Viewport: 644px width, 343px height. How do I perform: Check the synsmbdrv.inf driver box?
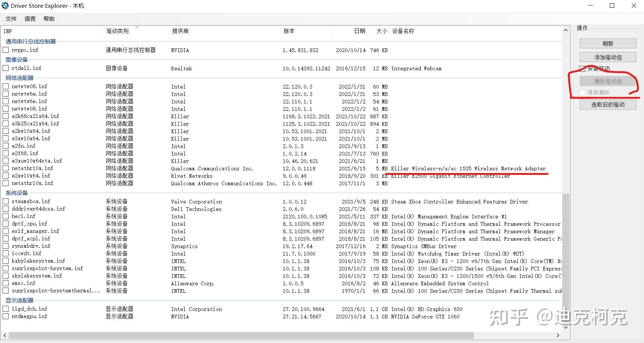pos(6,246)
